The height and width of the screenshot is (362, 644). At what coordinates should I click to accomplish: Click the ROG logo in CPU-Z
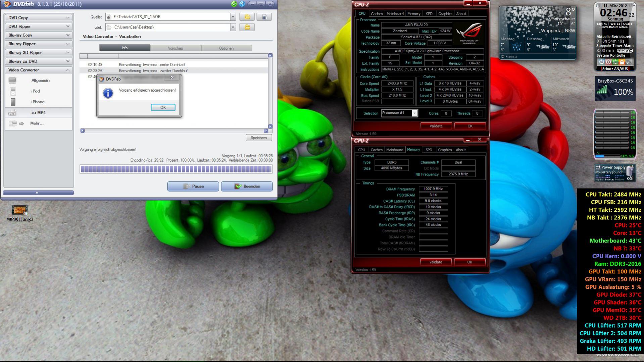[x=469, y=34]
